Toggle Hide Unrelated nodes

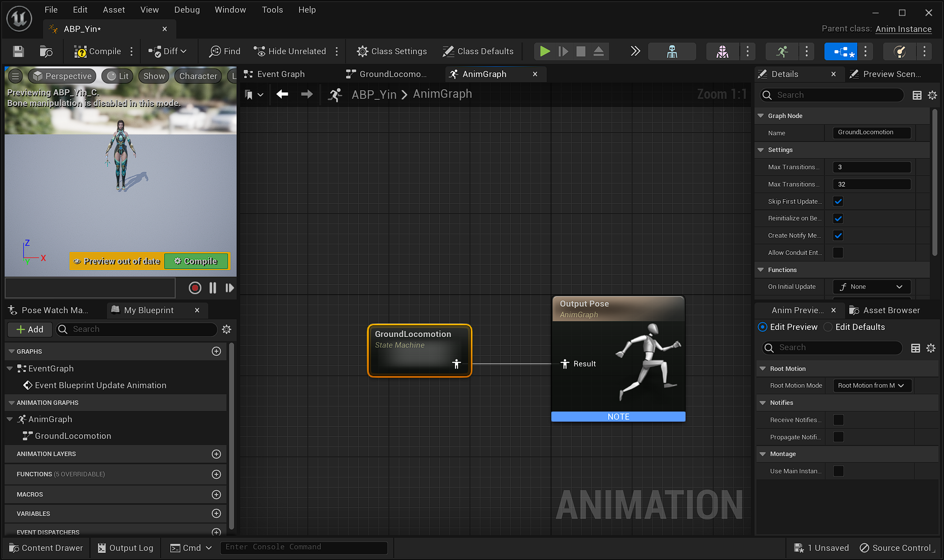pos(290,51)
